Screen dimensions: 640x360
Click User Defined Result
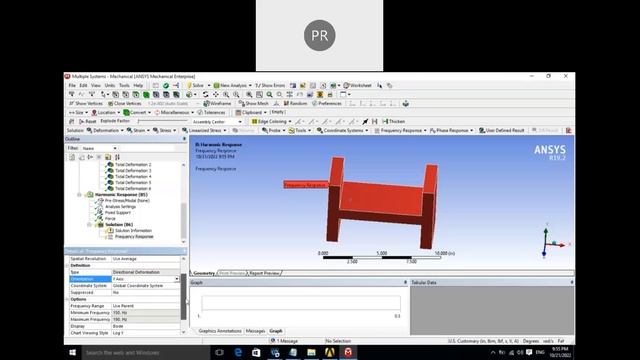(502, 130)
